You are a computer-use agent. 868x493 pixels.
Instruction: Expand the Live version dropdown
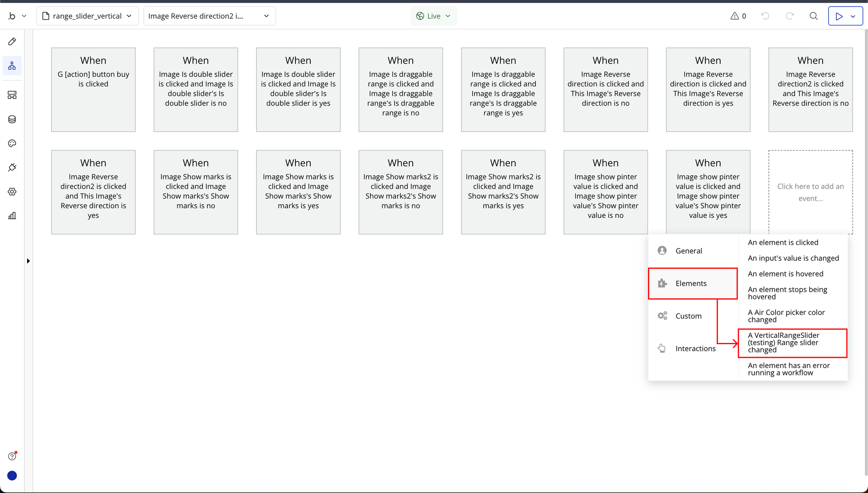coord(434,16)
